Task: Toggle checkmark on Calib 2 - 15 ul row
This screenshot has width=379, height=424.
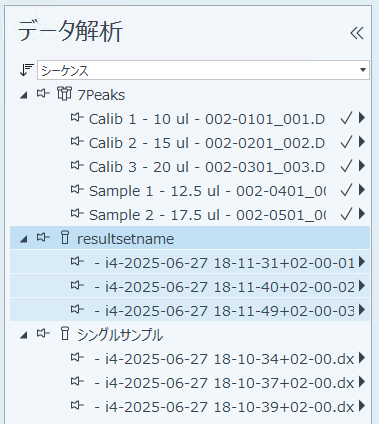Action: point(346,142)
